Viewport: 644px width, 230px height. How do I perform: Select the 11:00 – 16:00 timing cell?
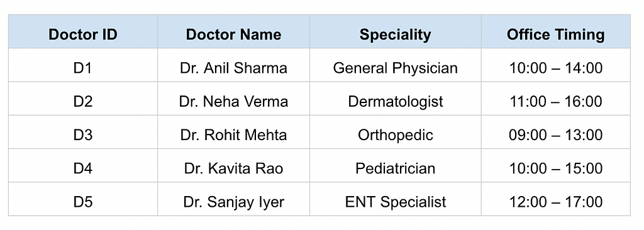[x=556, y=99]
